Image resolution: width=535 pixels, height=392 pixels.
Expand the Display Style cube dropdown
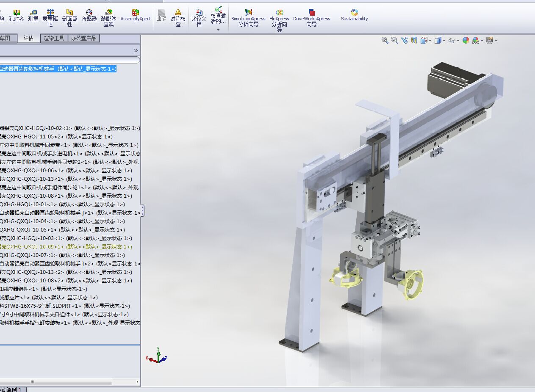click(444, 41)
